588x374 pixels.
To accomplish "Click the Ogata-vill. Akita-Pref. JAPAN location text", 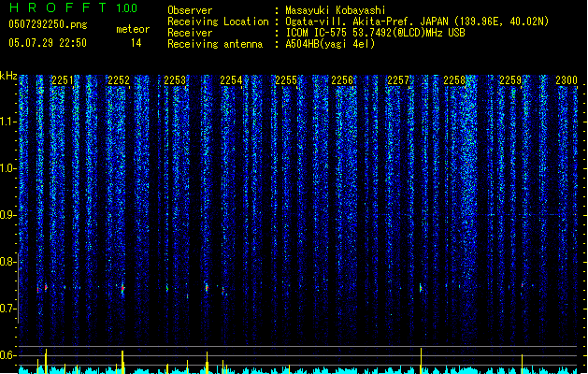I will [417, 22].
